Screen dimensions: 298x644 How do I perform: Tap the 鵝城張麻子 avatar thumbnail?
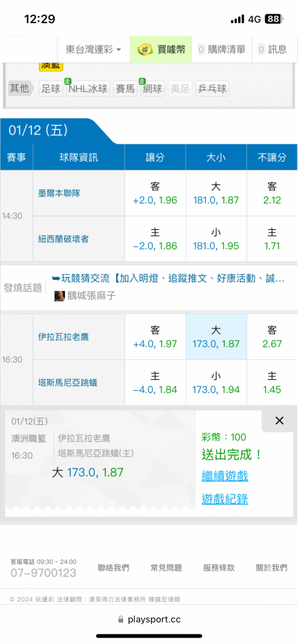coord(60,296)
